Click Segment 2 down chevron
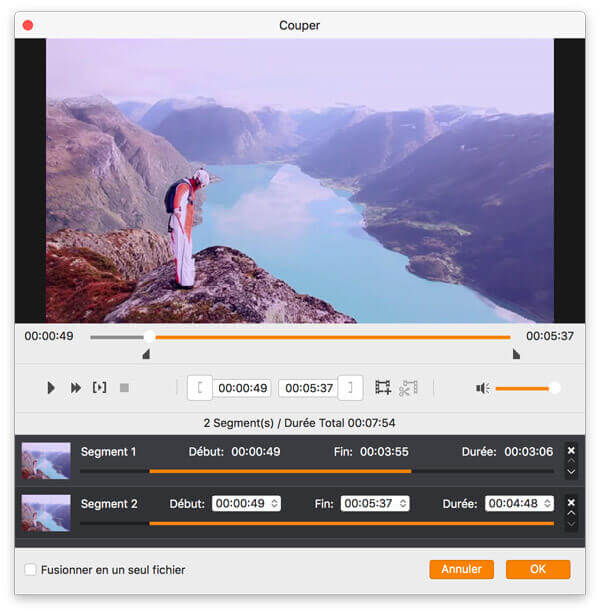The width and height of the screenshot is (600, 613). (571, 524)
